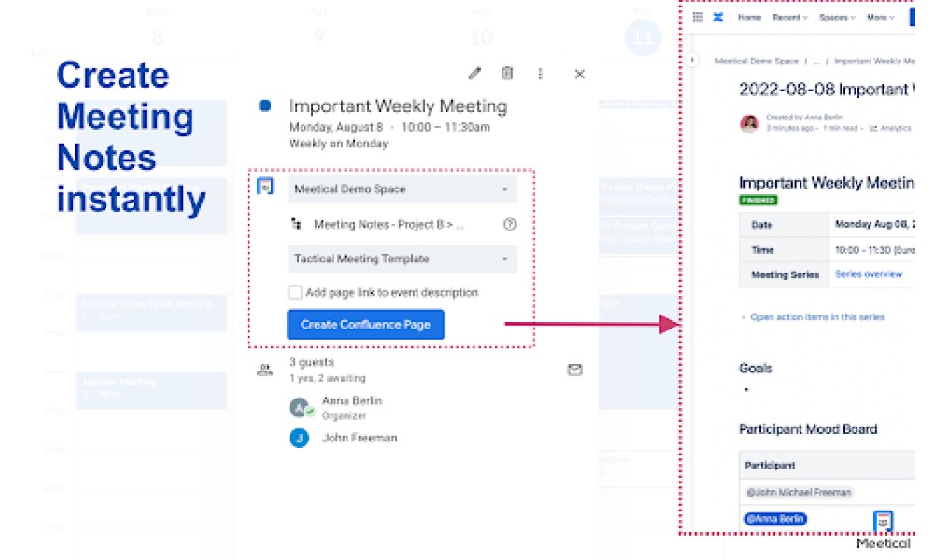Image resolution: width=934 pixels, height=560 pixels.
Task: Email guests using the envelope icon
Action: click(574, 371)
